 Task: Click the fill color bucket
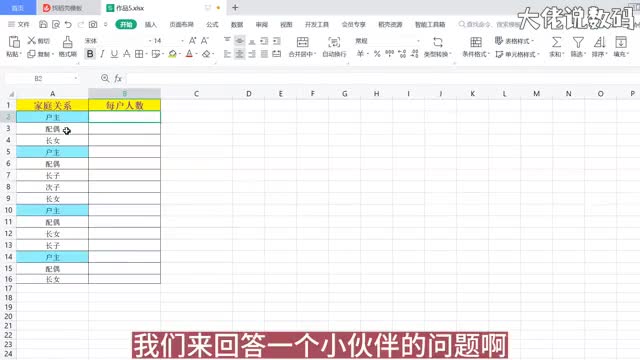click(x=172, y=54)
